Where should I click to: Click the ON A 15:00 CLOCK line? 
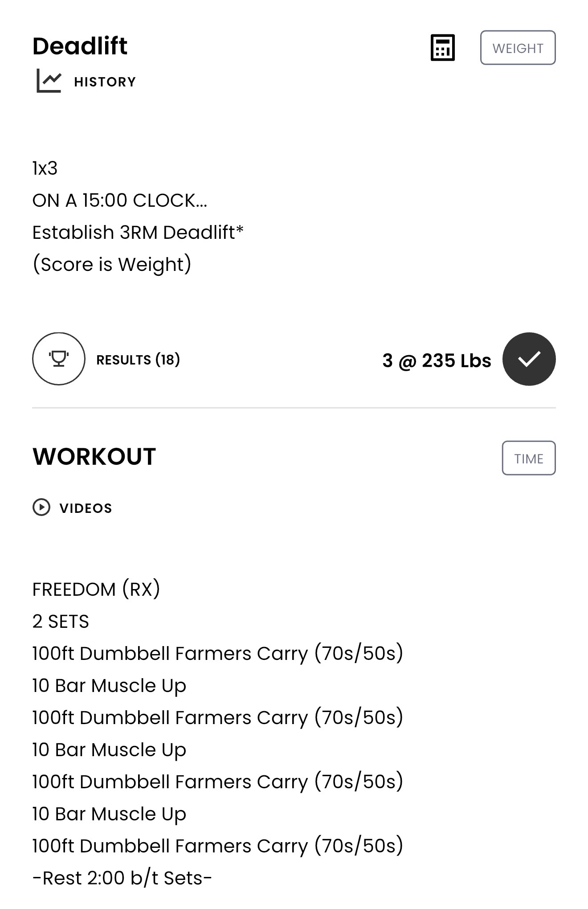[x=120, y=201]
